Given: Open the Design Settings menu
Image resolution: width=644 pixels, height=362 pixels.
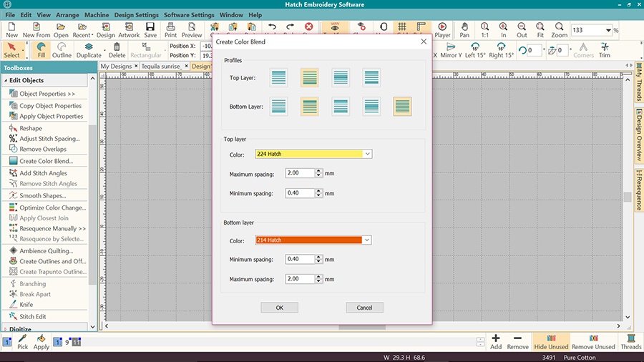Looking at the screenshot, I should pyautogui.click(x=136, y=15).
